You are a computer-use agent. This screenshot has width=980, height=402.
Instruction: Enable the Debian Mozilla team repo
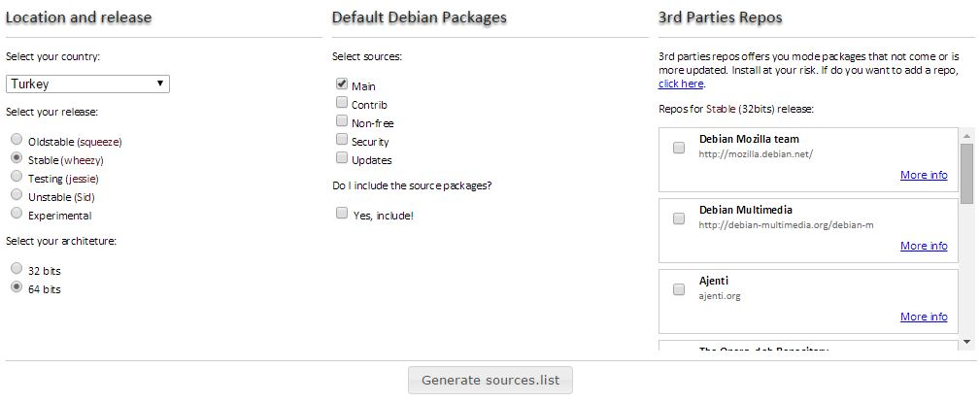tap(679, 148)
